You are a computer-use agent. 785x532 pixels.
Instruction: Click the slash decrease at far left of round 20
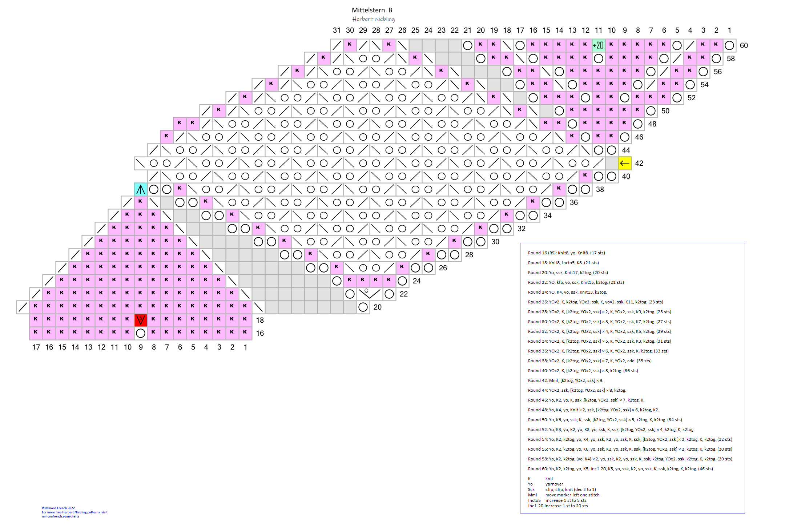(23, 307)
